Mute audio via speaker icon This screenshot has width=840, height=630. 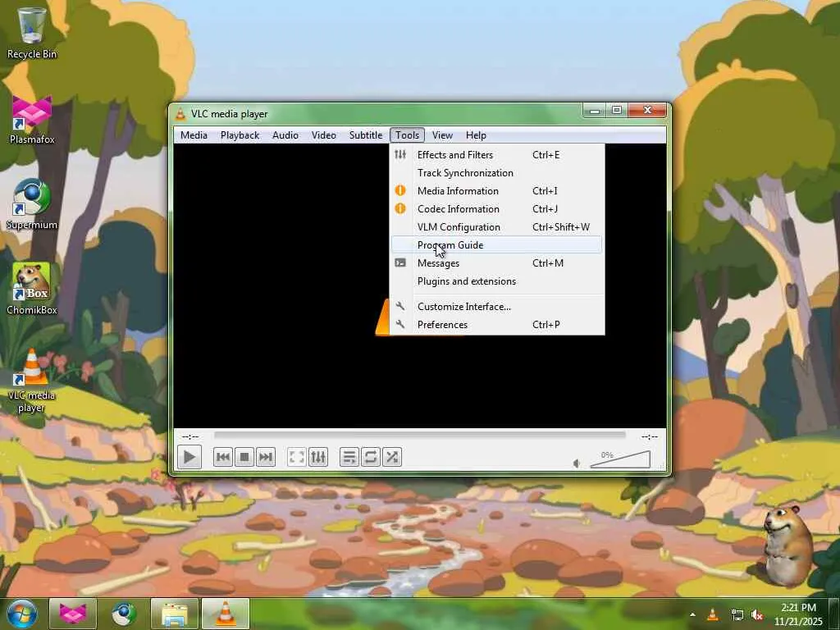577,463
